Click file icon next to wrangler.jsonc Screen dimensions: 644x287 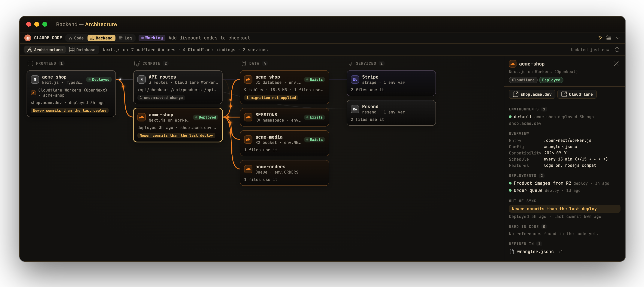(512, 252)
